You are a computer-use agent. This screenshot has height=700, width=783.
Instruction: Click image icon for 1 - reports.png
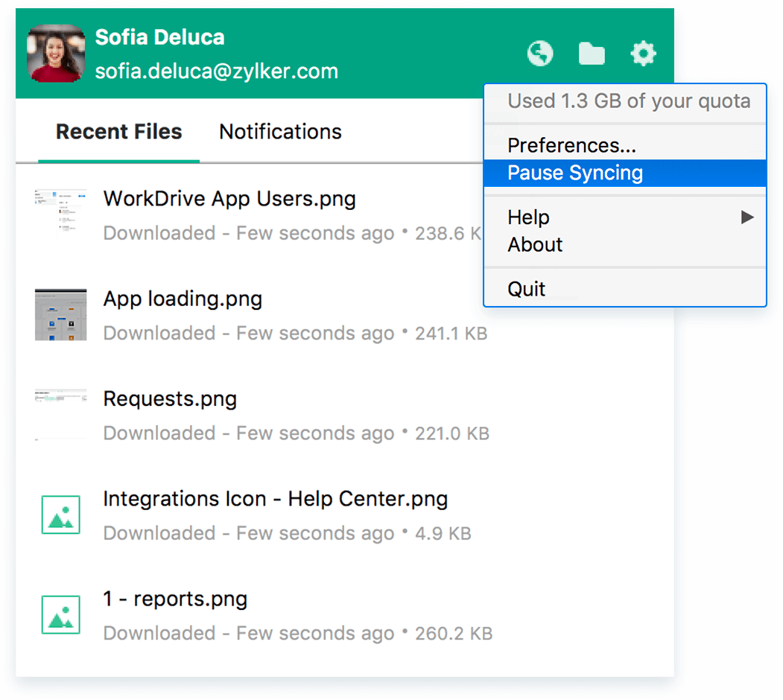pos(60,614)
